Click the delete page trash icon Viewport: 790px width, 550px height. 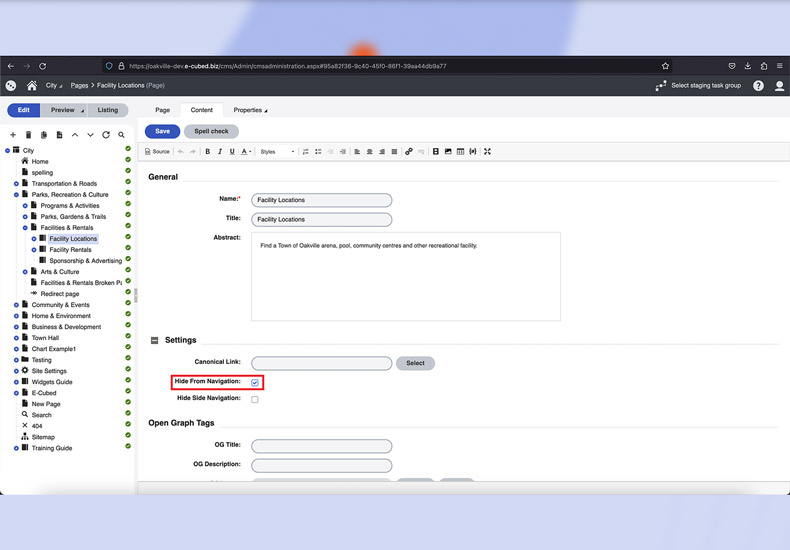point(29,135)
